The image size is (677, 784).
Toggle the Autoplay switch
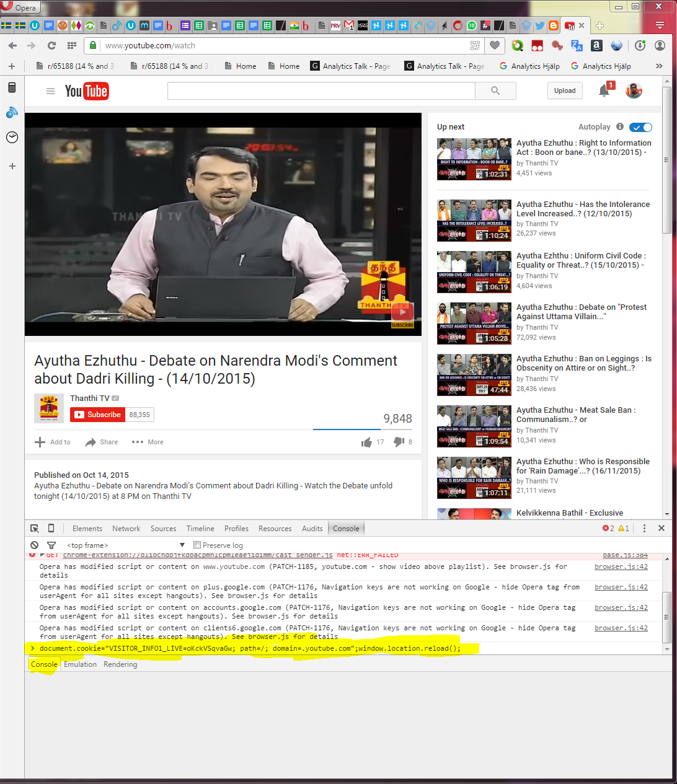(x=640, y=127)
